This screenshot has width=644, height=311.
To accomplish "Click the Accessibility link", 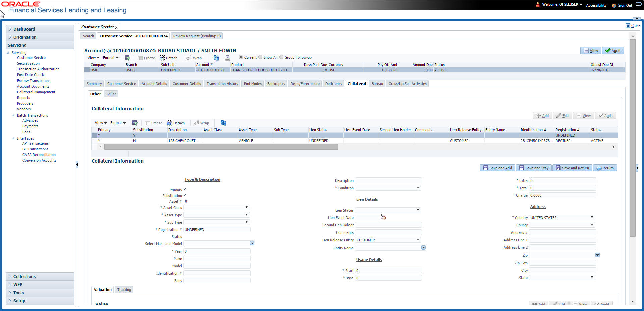I will (596, 5).
